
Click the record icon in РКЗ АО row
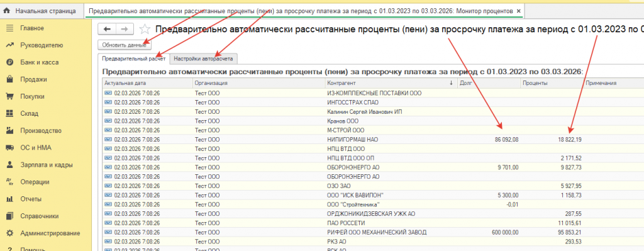[x=108, y=242]
